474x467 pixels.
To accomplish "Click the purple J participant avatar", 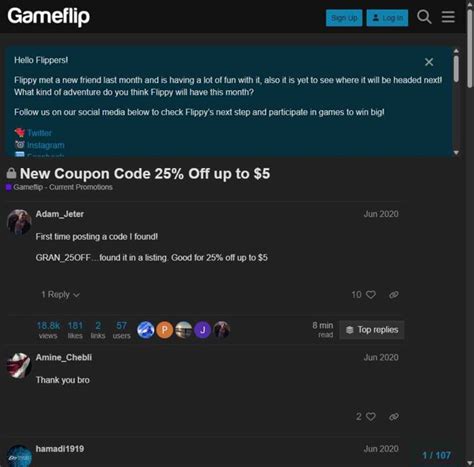I will [x=203, y=330].
